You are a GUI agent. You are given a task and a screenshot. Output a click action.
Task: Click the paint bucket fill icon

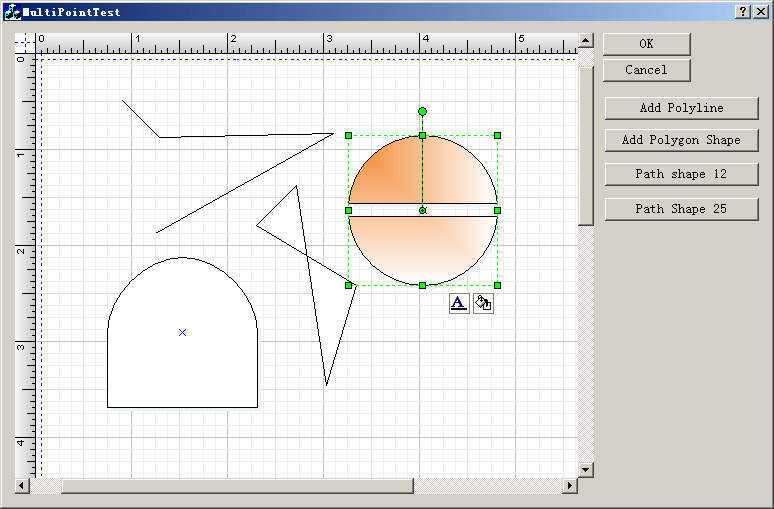[483, 304]
